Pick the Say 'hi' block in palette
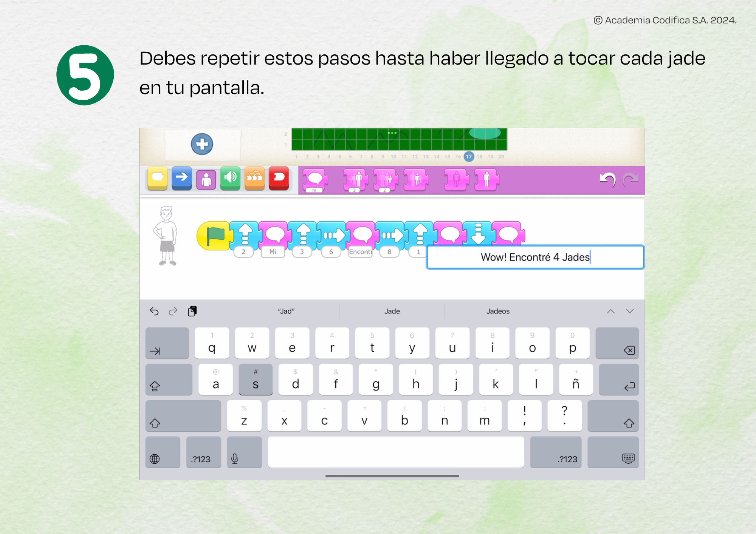Viewport: 756px width, 534px height. tap(314, 180)
